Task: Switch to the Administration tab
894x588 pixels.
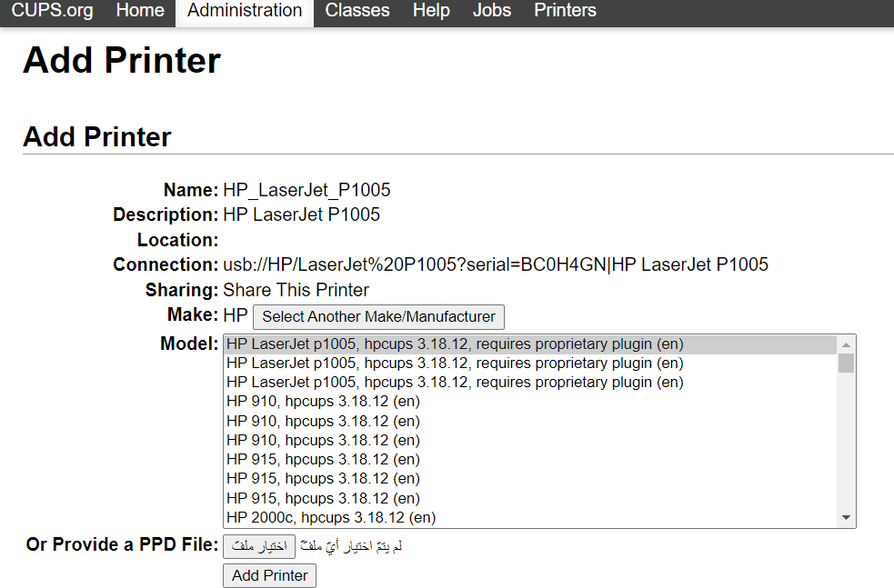Action: (x=245, y=11)
